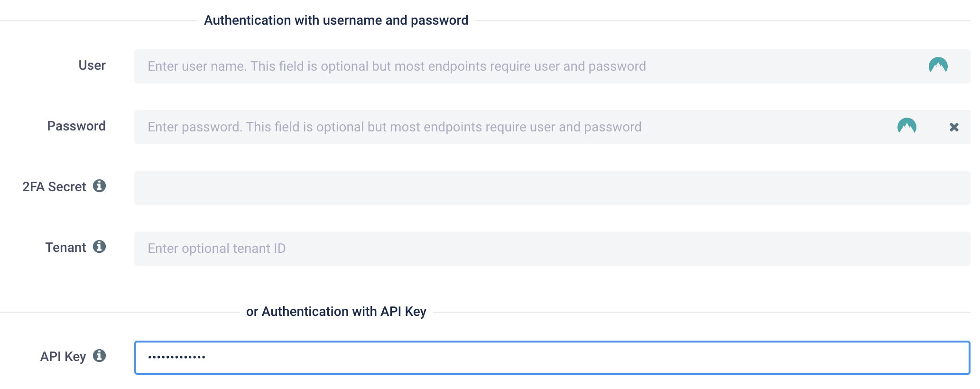
Task: Click the API Key label text
Action: (x=63, y=357)
